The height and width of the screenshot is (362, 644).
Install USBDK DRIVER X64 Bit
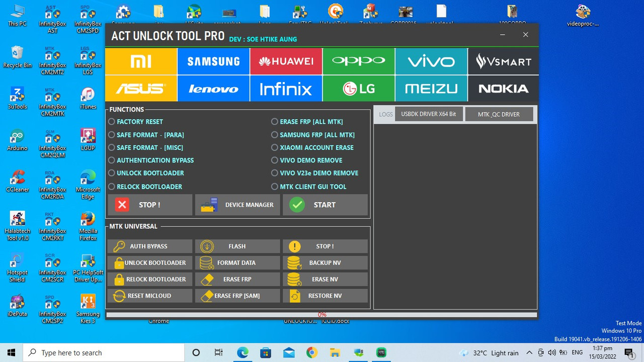[429, 114]
